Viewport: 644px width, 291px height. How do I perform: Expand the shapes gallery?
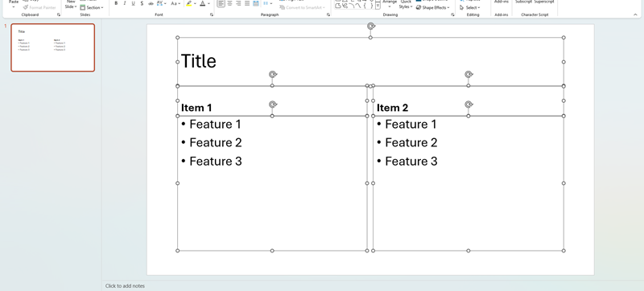tap(378, 6)
